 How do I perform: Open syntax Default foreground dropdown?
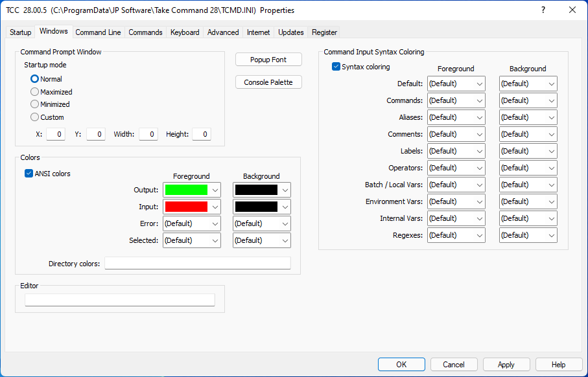(x=456, y=84)
